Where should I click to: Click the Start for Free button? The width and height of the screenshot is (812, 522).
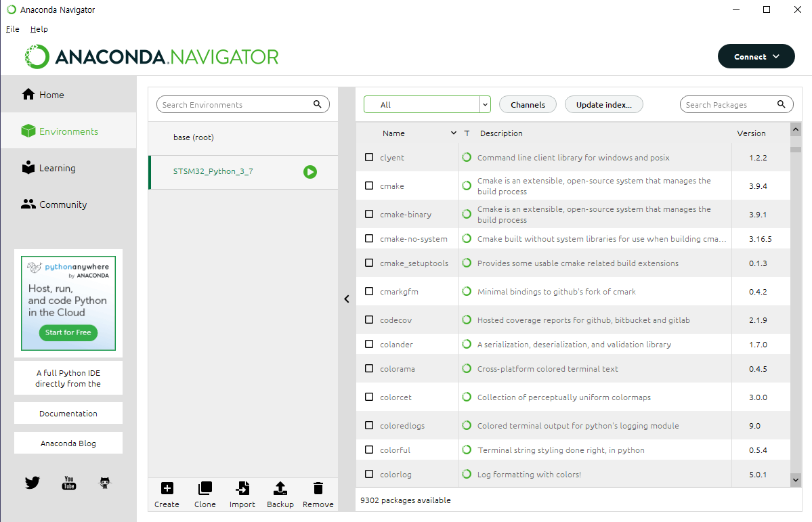click(x=68, y=332)
